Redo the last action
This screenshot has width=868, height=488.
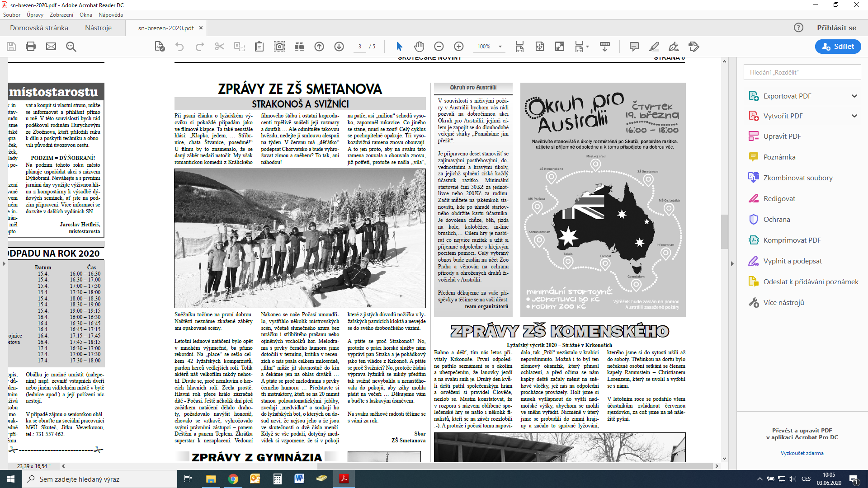click(x=200, y=47)
